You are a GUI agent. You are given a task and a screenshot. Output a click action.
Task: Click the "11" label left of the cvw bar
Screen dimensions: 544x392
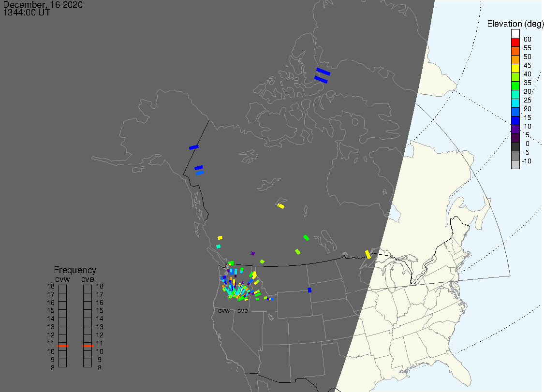pos(51,343)
